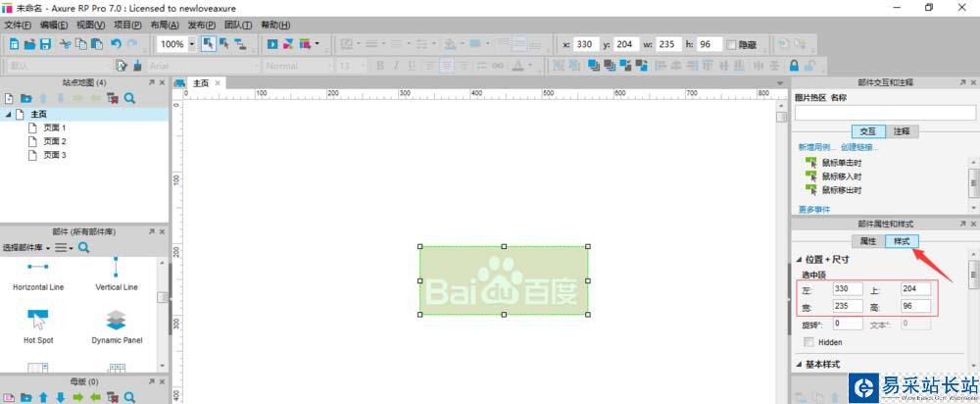Select the Vertical Line widget

[x=117, y=274]
